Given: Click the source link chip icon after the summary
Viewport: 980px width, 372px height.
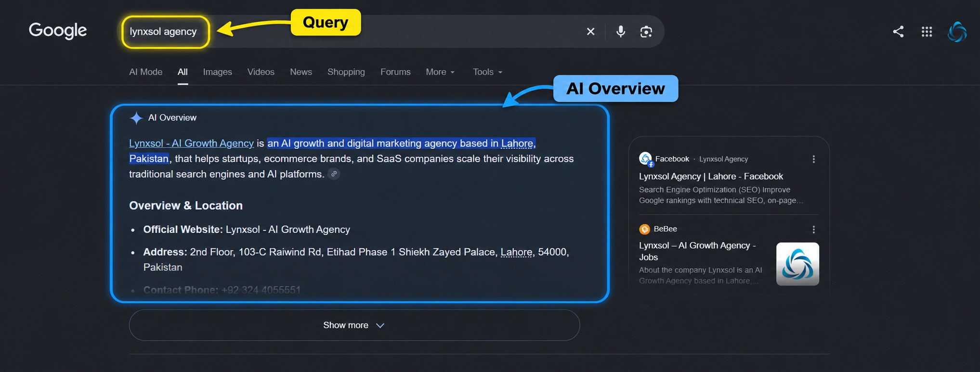Looking at the screenshot, I should (x=334, y=174).
